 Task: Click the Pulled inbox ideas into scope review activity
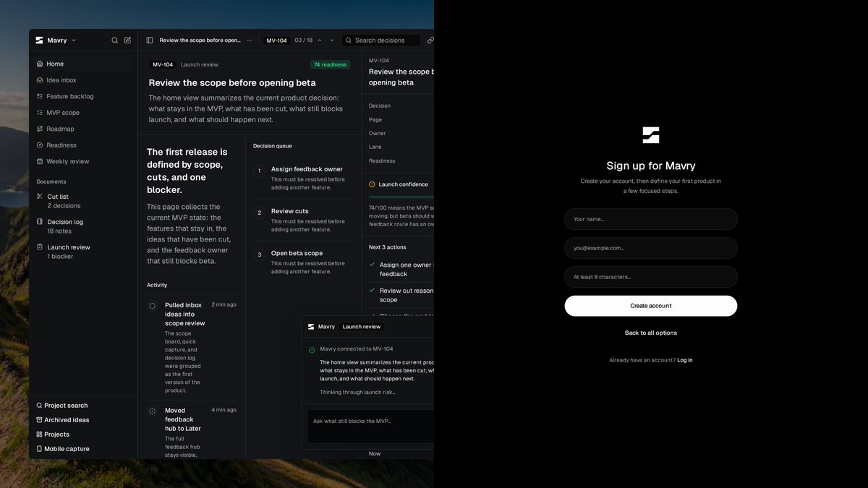(x=192, y=347)
